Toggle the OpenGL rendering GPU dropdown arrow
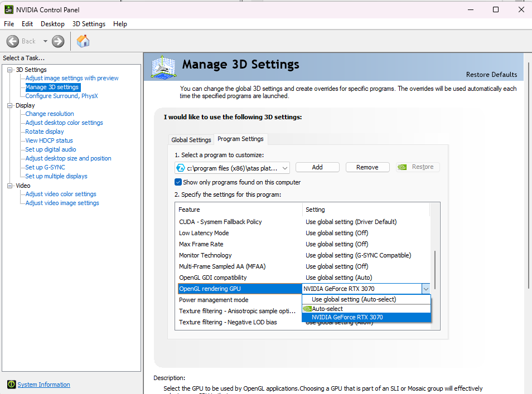 coord(425,289)
